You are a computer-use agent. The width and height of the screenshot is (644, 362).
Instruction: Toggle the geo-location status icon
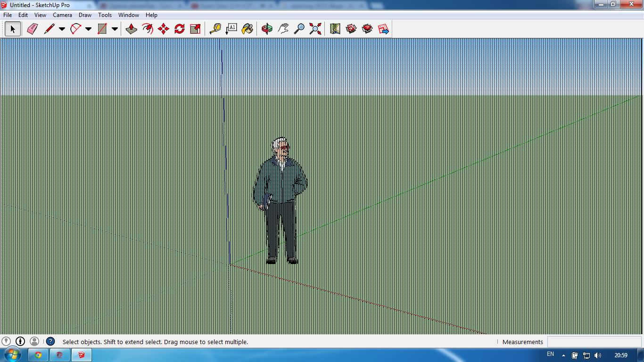coord(6,341)
